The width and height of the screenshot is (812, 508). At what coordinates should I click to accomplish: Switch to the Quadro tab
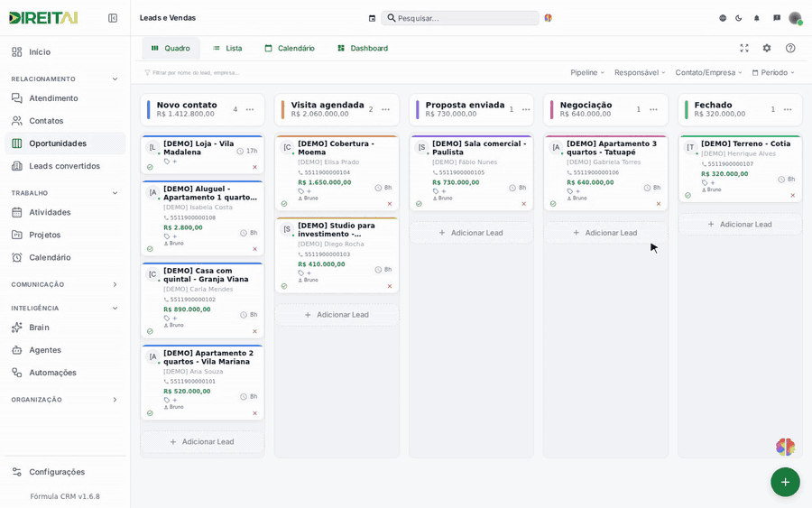click(171, 48)
